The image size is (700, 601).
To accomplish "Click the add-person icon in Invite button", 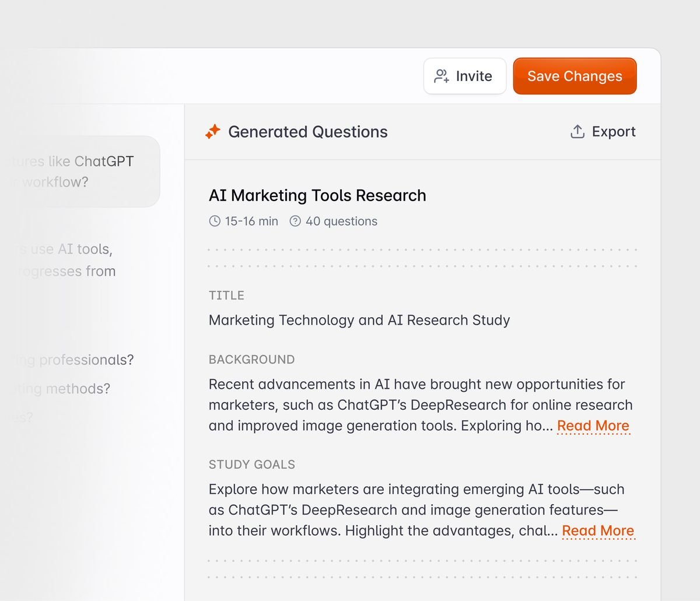I will pyautogui.click(x=442, y=76).
